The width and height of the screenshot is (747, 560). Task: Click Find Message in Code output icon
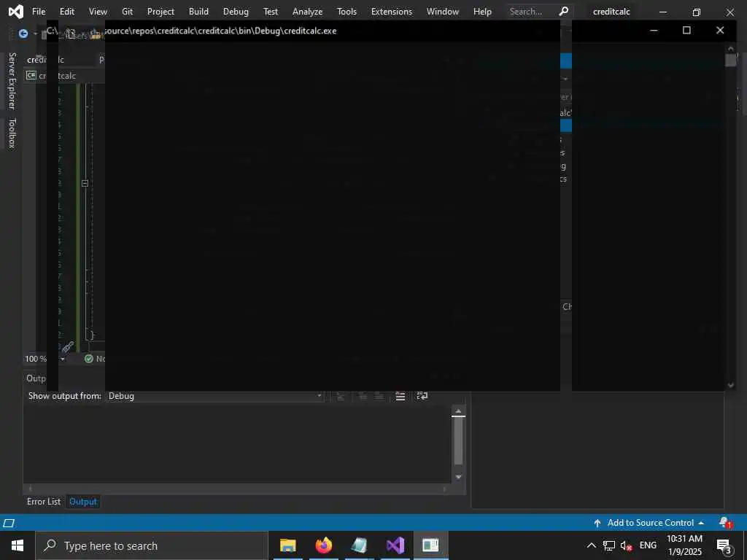[x=341, y=396]
